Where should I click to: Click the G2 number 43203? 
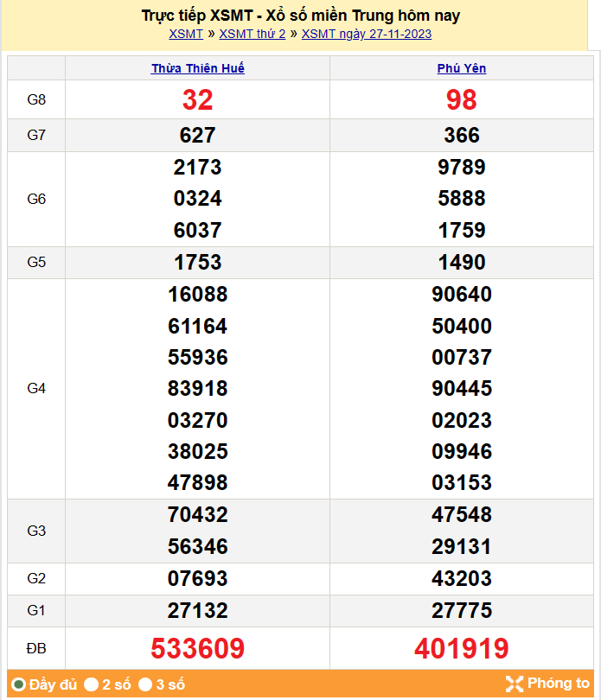[462, 578]
